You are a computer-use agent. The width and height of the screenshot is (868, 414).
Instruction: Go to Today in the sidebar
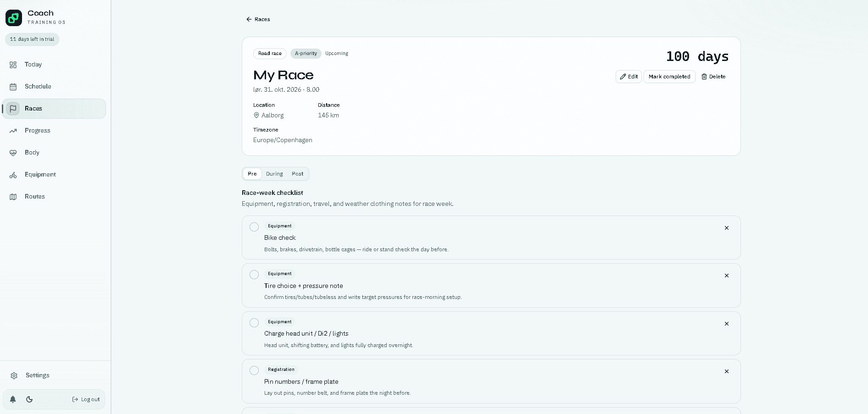[x=54, y=65]
